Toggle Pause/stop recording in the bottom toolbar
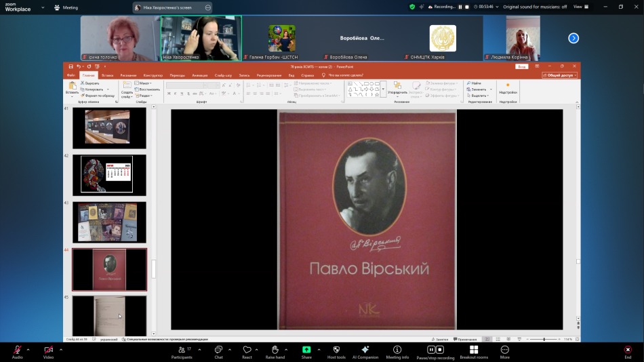The height and width of the screenshot is (362, 644). 435,350
